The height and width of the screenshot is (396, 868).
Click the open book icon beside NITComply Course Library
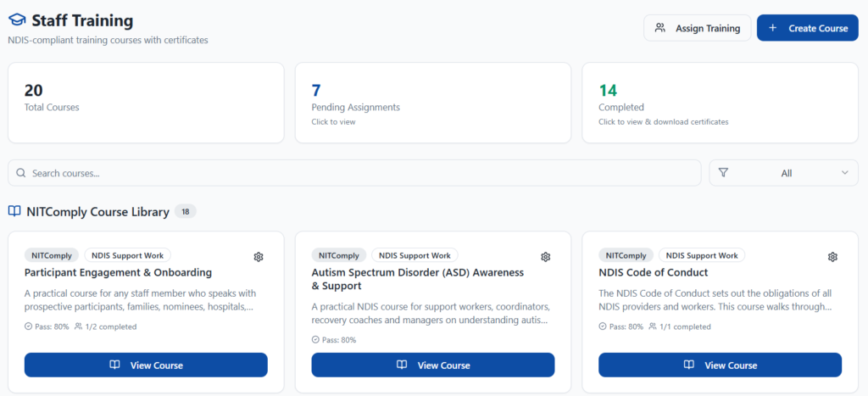[x=14, y=212]
